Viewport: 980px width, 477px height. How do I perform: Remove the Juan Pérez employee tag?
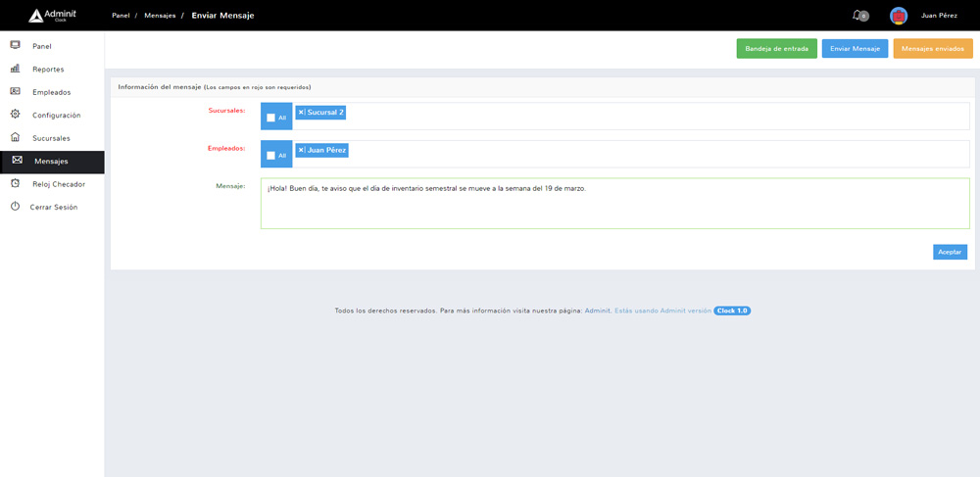click(x=302, y=150)
